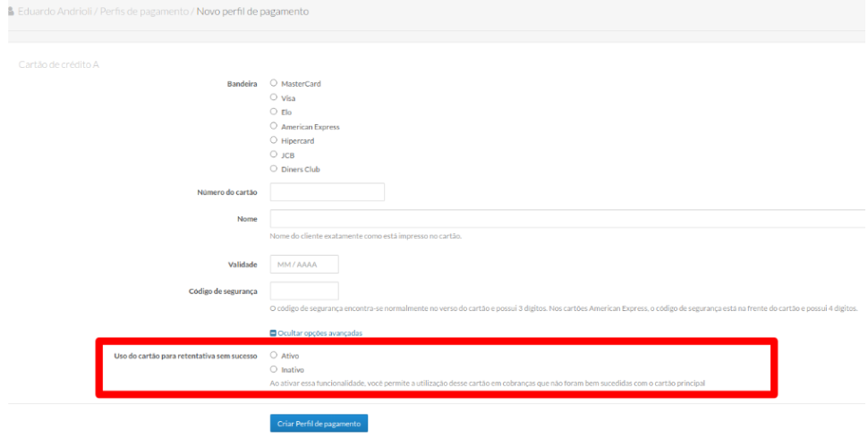Pick Hipercard as the card brand
The height and width of the screenshot is (438, 868).
coord(274,140)
